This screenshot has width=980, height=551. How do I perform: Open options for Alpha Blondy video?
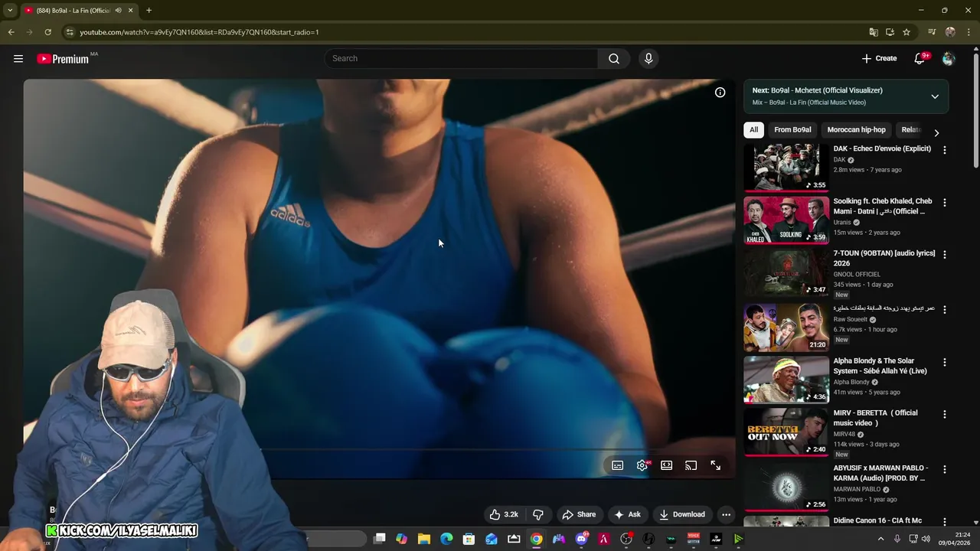point(944,362)
